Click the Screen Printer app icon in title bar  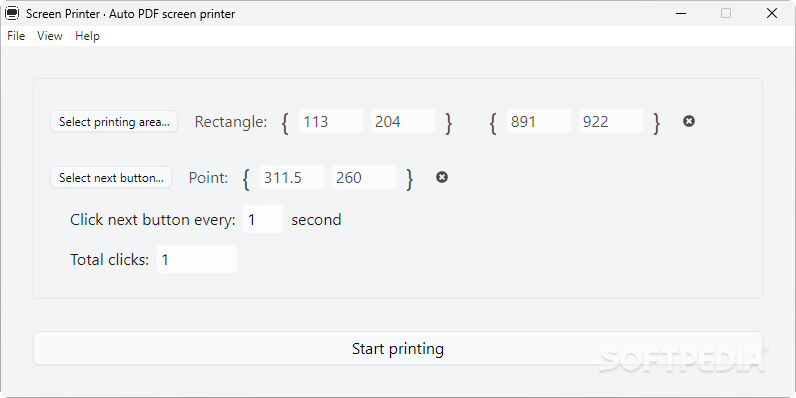pos(12,14)
